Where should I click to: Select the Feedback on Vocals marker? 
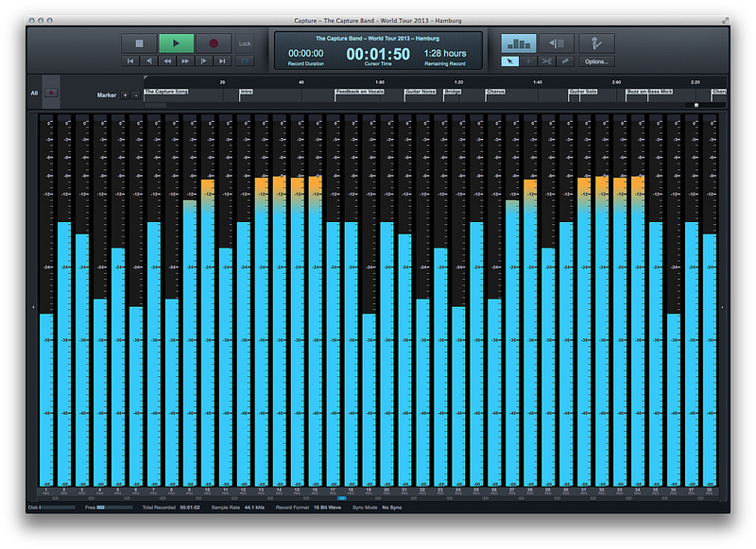[x=360, y=91]
